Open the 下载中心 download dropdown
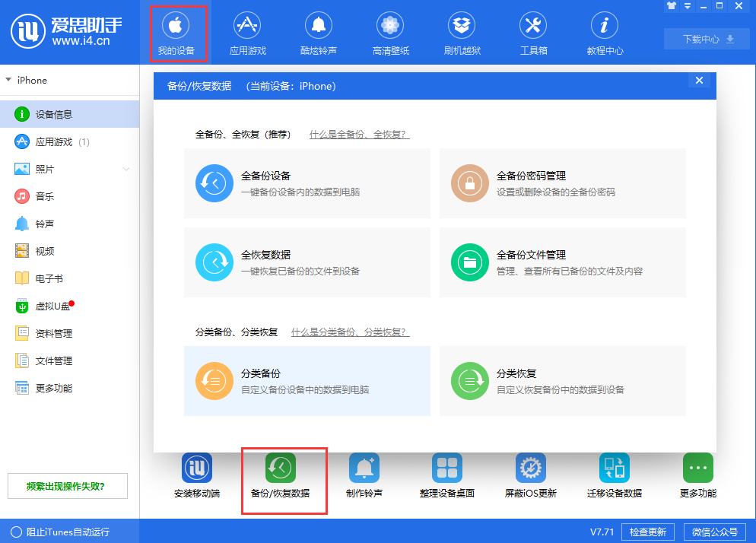The width and height of the screenshot is (756, 543). [x=706, y=38]
